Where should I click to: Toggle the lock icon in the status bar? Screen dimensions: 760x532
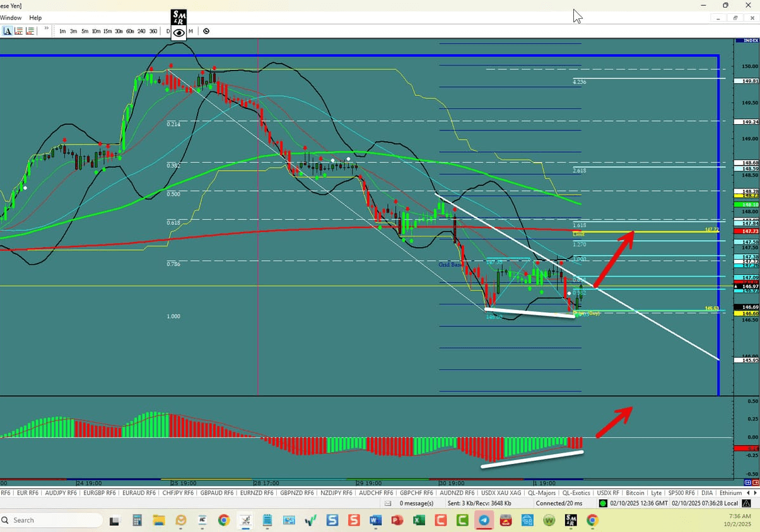(746, 503)
